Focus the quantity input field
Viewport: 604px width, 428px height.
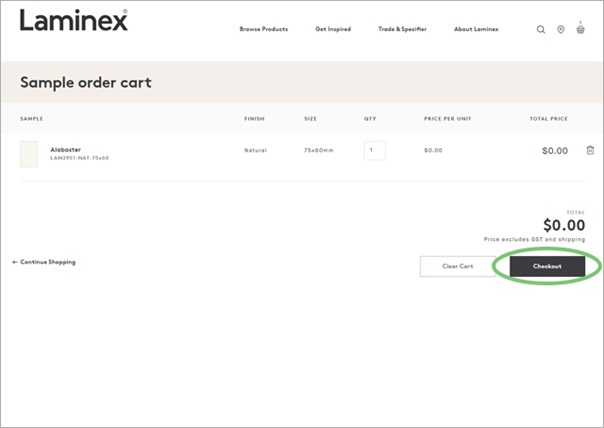pyautogui.click(x=374, y=150)
